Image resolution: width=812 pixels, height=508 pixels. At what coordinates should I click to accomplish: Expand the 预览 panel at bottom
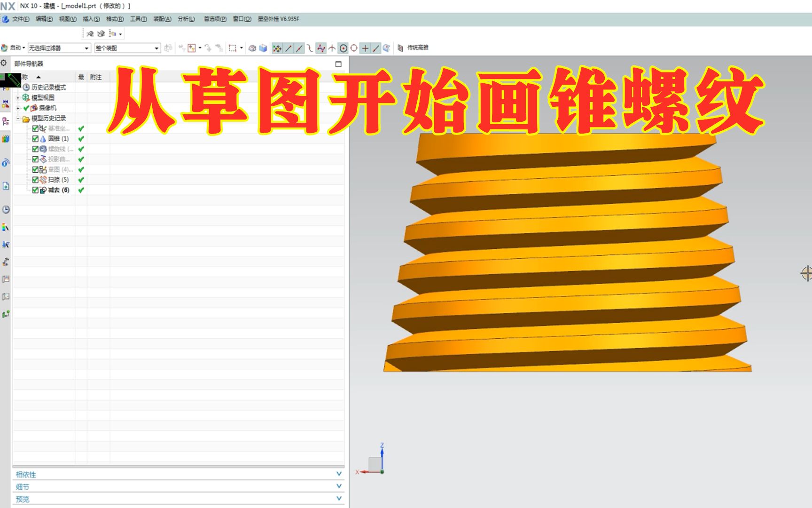tap(338, 499)
